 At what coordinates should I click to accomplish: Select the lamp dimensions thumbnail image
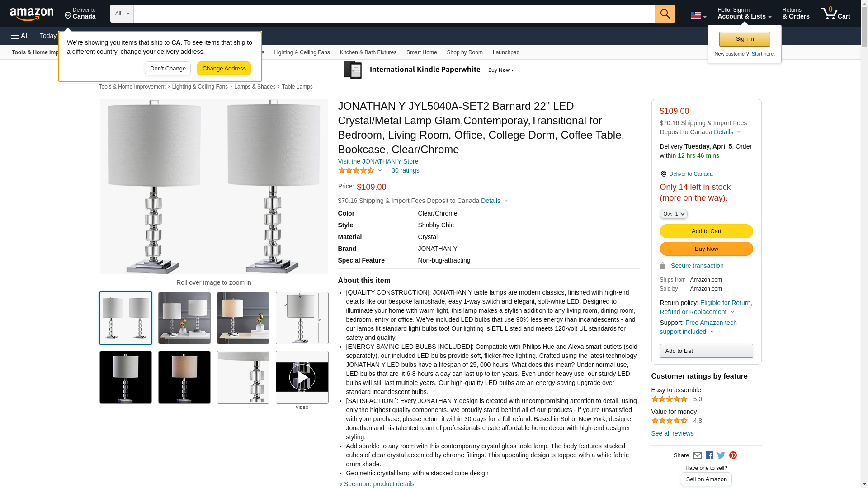coord(302,318)
